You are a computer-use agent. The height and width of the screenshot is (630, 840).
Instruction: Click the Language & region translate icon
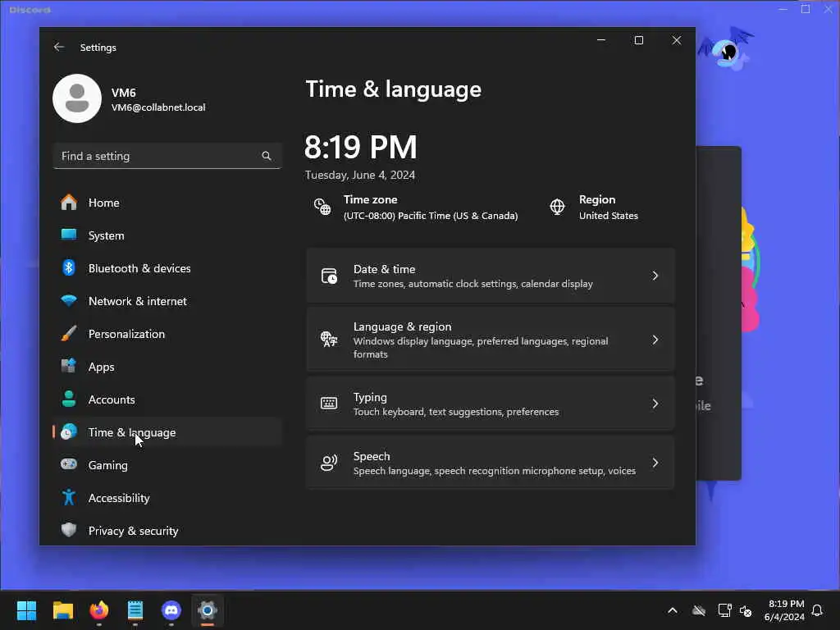tap(329, 339)
